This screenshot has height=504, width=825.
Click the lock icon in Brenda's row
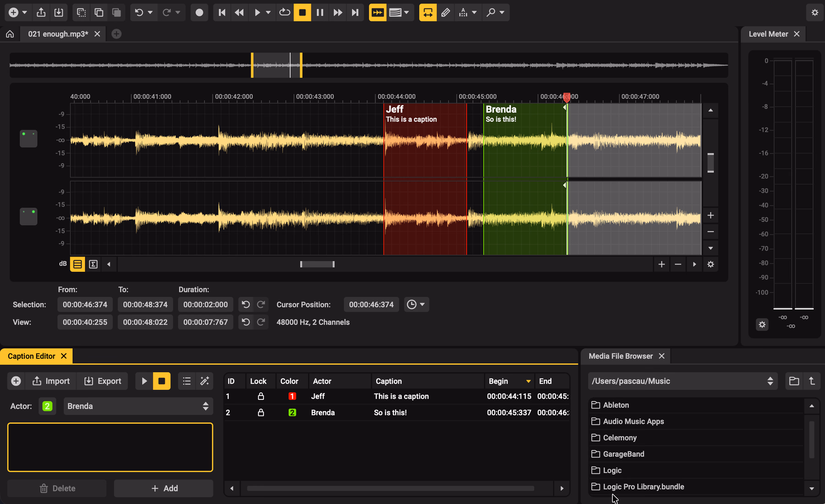[261, 412]
